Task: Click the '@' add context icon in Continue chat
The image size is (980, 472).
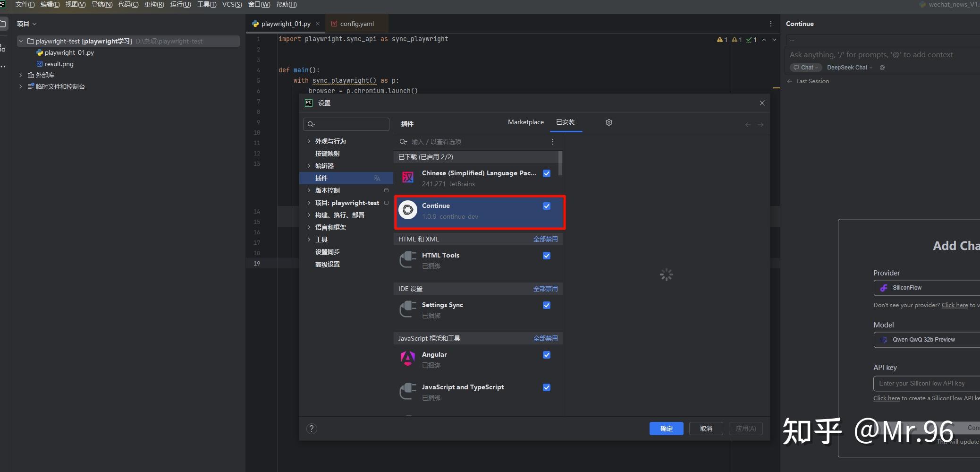Action: pyautogui.click(x=881, y=68)
